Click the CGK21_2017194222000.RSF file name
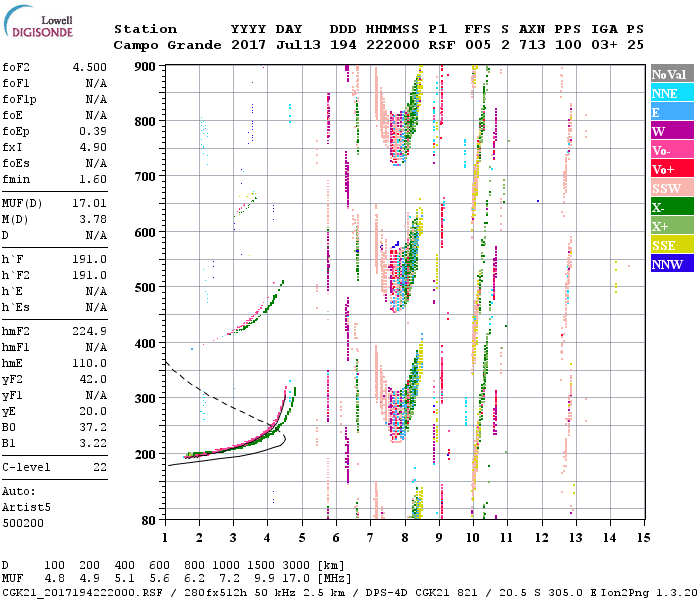700x600 pixels. click(x=83, y=593)
